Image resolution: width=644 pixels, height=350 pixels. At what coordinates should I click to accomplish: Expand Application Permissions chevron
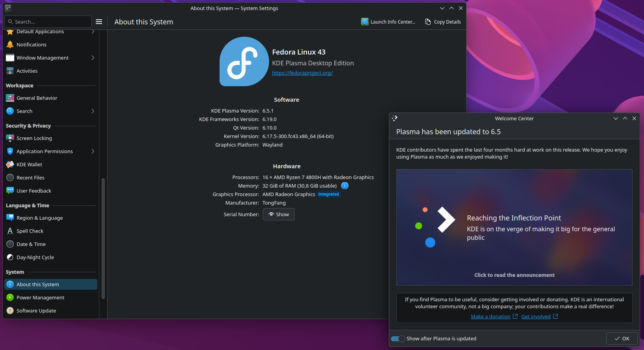(93, 151)
